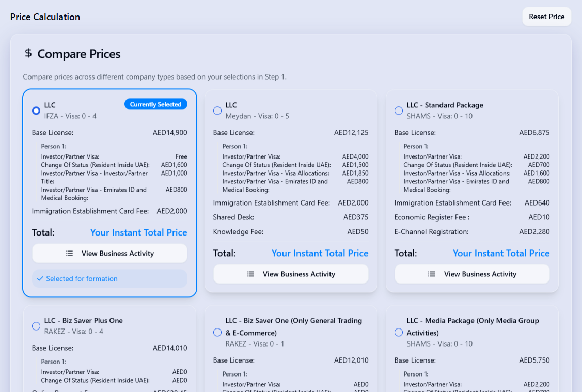Click Your Instant Total Price in SHAMS card
The height and width of the screenshot is (392, 582).
pos(501,253)
